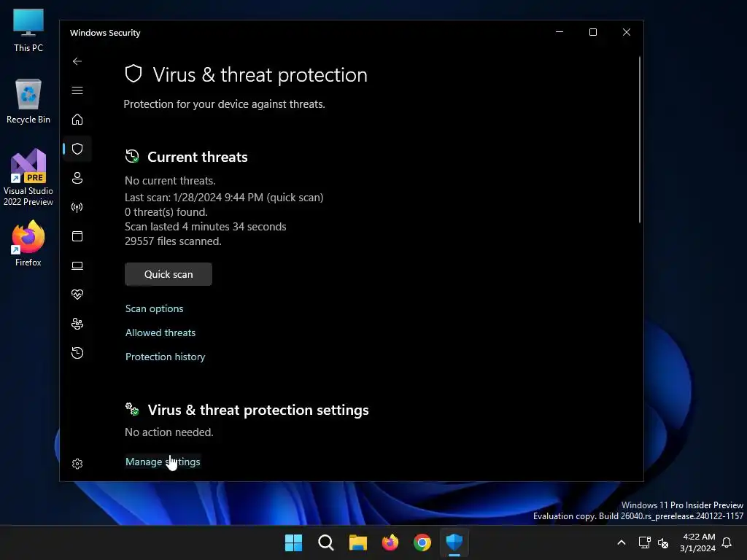This screenshot has height=560, width=747.
Task: Open the Windows Start menu
Action: pos(293,542)
